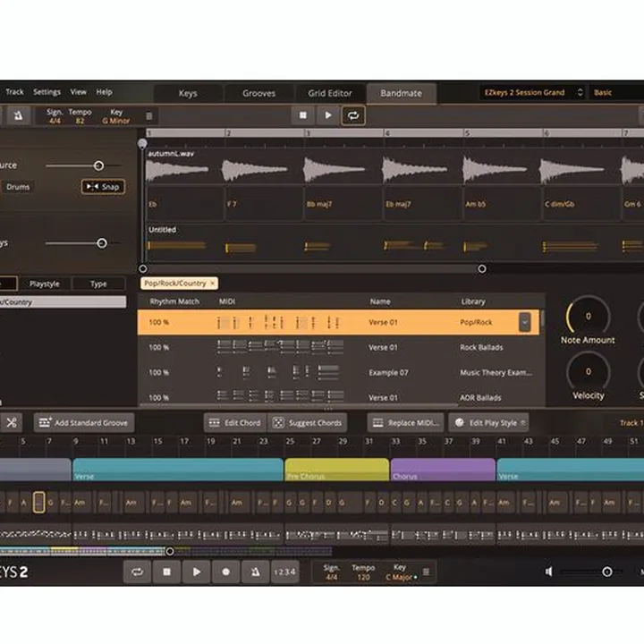Image resolution: width=644 pixels, height=644 pixels.
Task: Open the Basic preset dropdown
Action: pyautogui.click(x=616, y=92)
